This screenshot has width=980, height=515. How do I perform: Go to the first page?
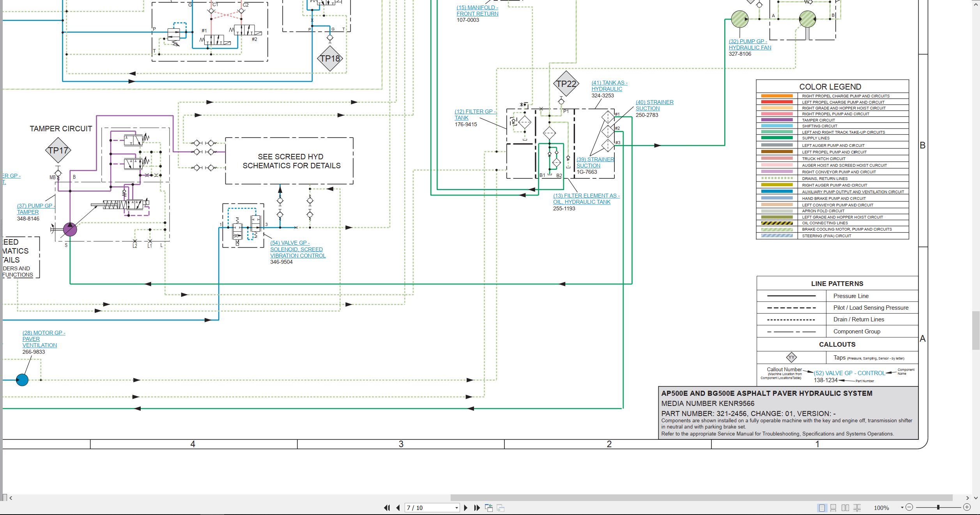(x=387, y=508)
